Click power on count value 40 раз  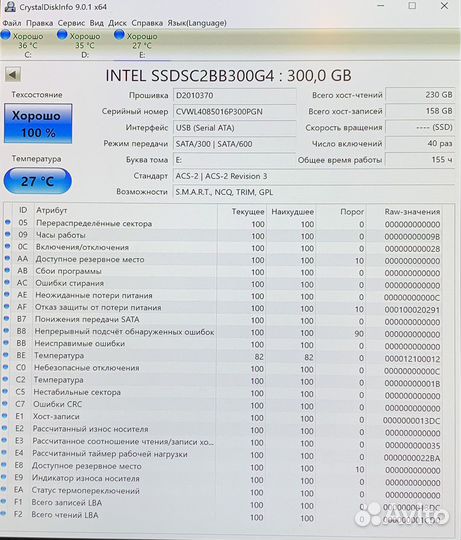tap(420, 143)
